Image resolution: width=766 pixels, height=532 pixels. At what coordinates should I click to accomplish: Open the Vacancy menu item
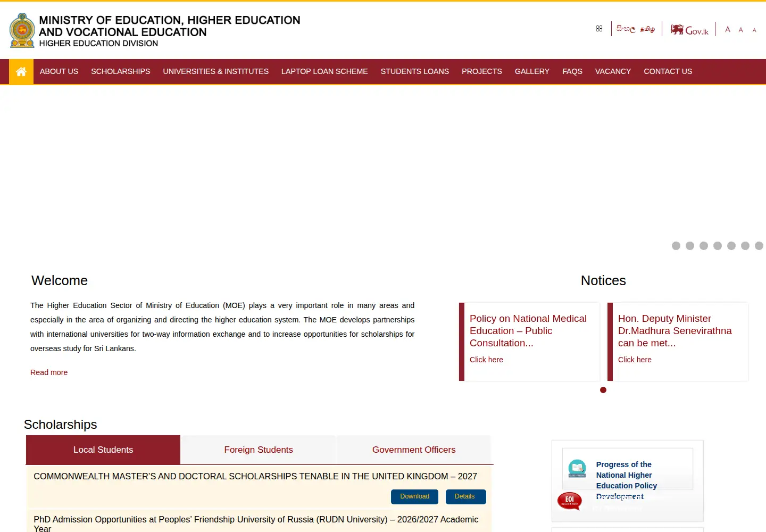[613, 71]
